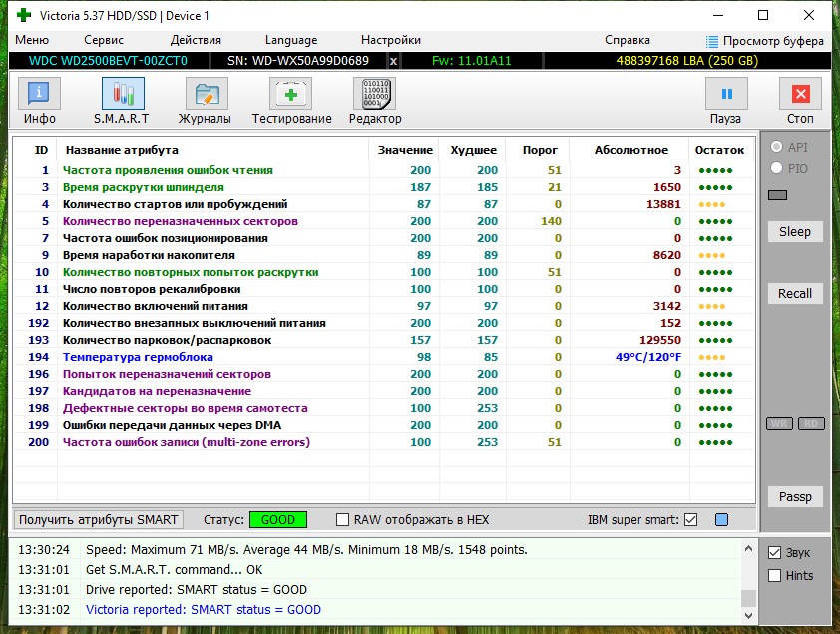Click the 49°C/120°F temperature value

(648, 357)
